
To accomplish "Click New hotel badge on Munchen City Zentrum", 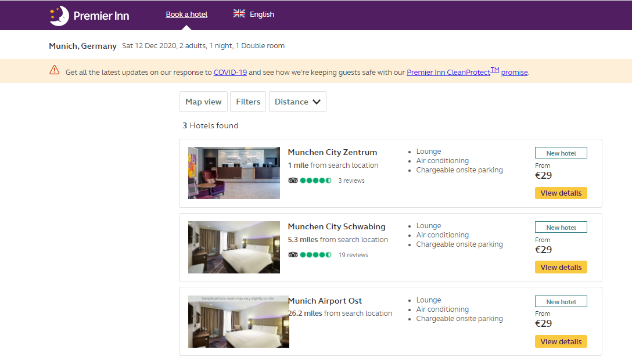I will coord(561,153).
